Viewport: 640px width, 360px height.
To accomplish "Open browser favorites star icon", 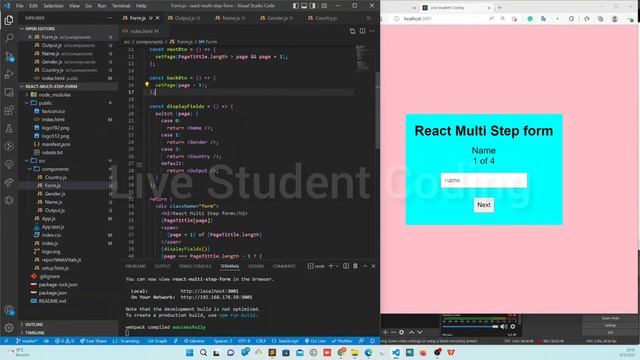I will 587,19.
